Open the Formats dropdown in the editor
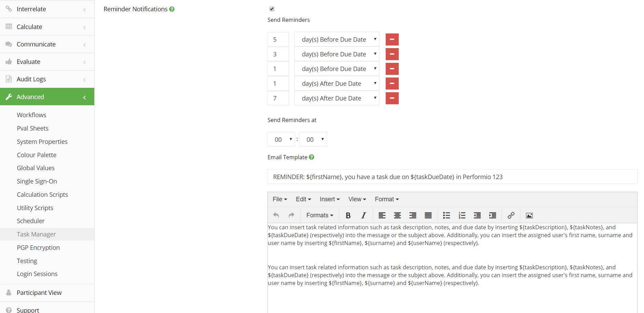 320,215
